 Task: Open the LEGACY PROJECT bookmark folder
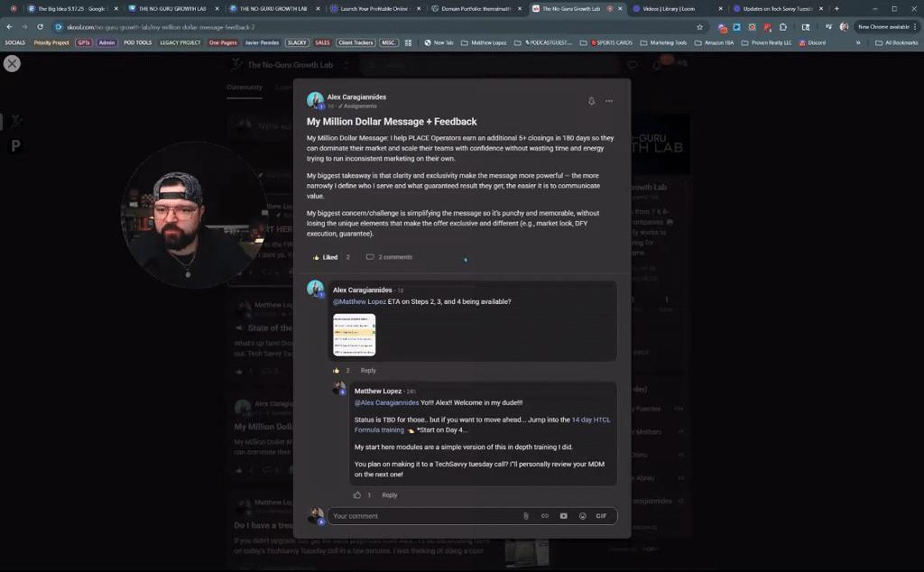pos(180,43)
